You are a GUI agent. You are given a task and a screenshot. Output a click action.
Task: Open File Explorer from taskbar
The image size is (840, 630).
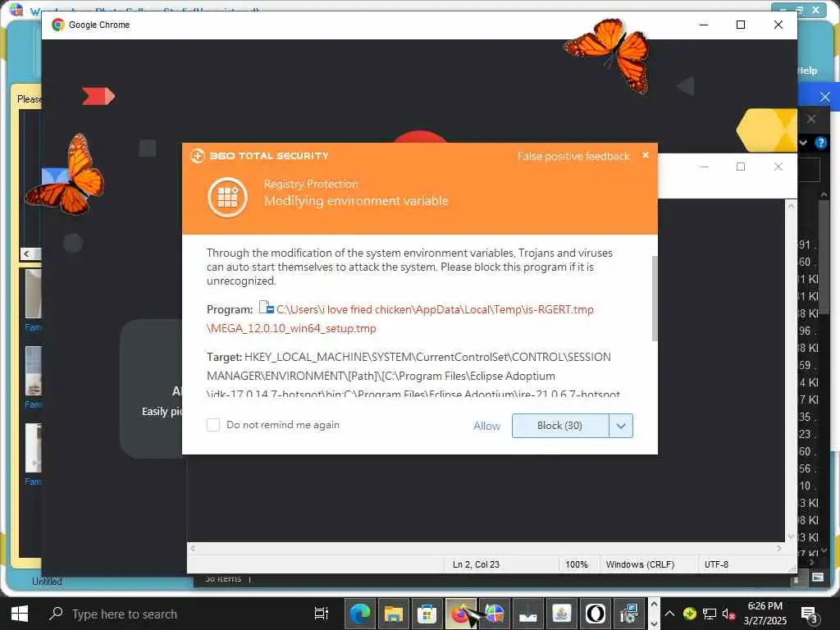tap(393, 614)
